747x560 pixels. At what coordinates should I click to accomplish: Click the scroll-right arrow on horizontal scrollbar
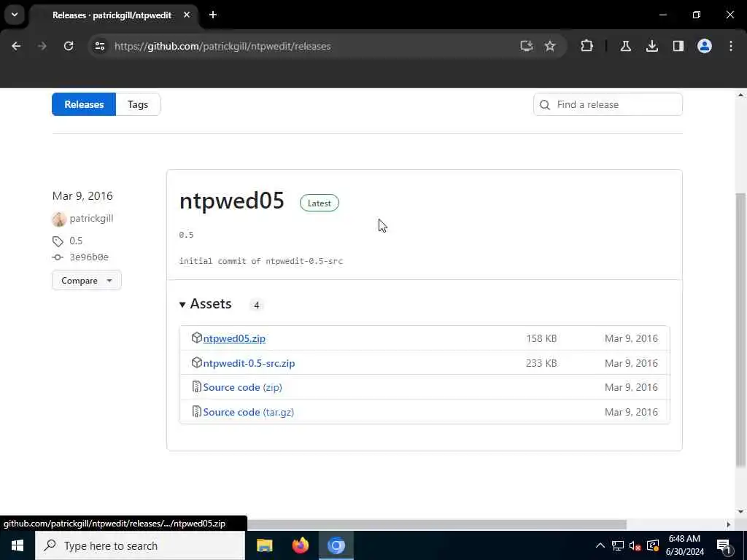[729, 524]
